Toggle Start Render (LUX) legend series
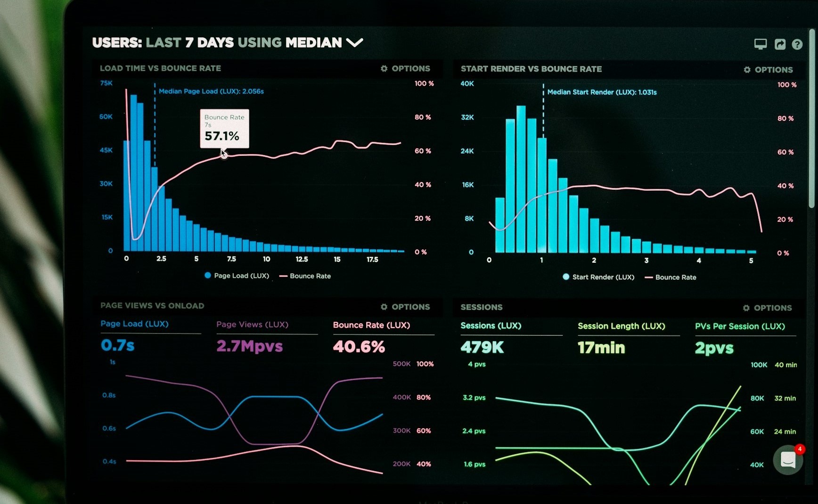818x504 pixels. click(598, 277)
